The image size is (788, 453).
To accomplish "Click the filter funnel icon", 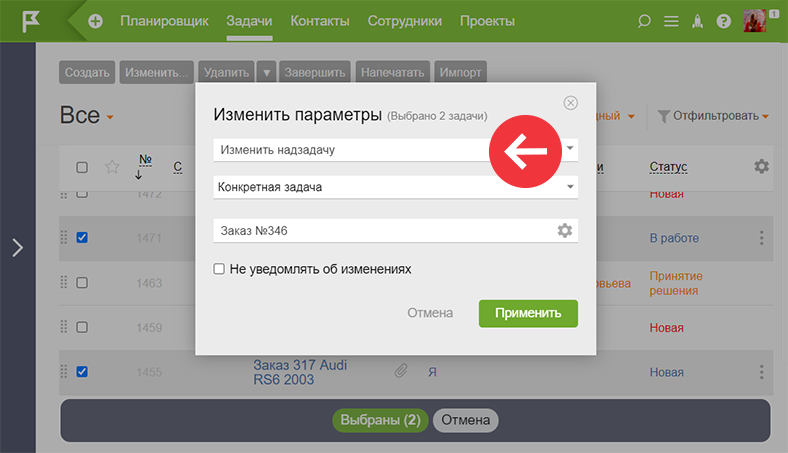I will click(x=663, y=116).
